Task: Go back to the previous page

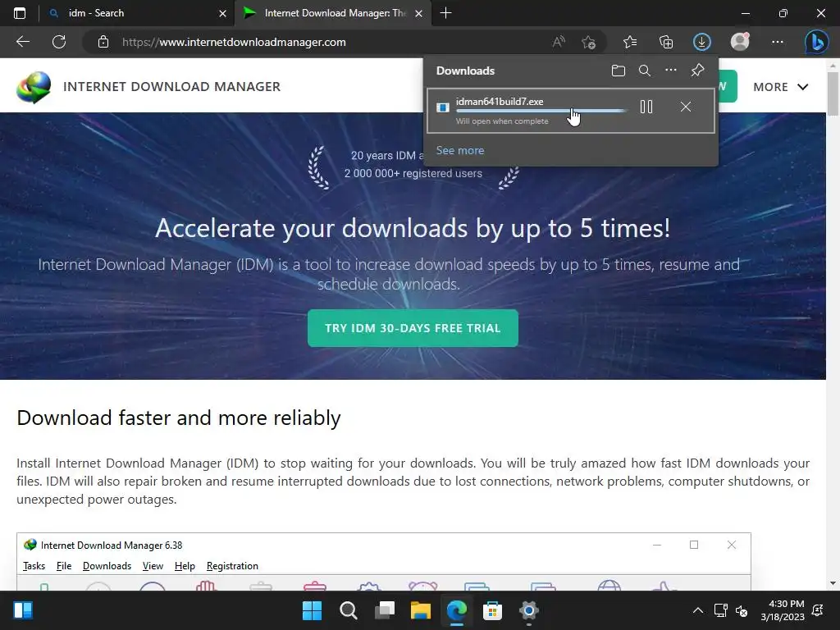Action: 23,42
